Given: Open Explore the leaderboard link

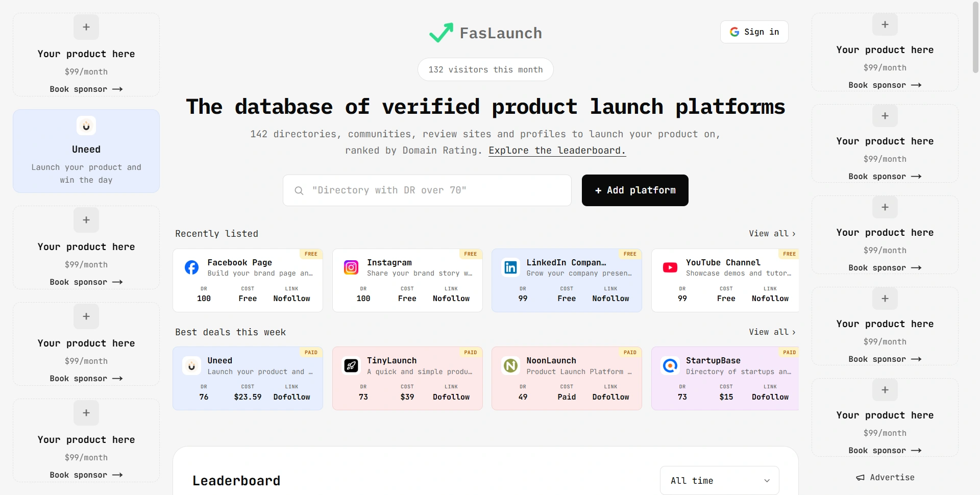Looking at the screenshot, I should 557,151.
